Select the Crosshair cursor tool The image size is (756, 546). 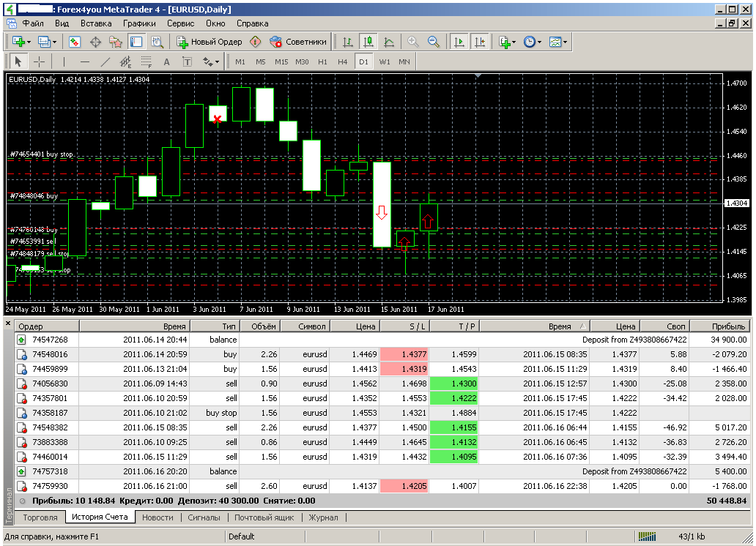click(x=40, y=61)
